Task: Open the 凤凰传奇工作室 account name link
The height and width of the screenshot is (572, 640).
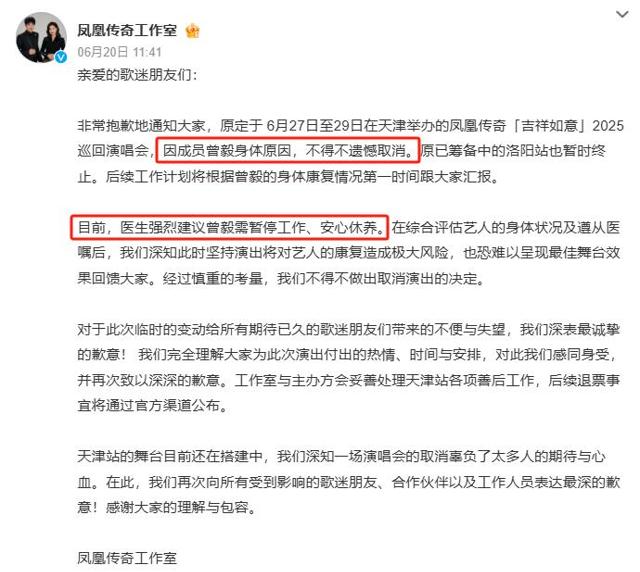Action: pyautogui.click(x=127, y=31)
